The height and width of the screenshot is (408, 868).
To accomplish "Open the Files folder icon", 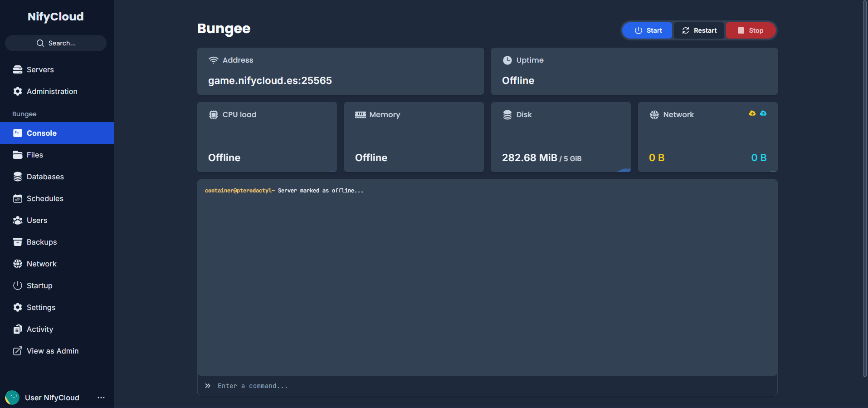I will pyautogui.click(x=18, y=155).
